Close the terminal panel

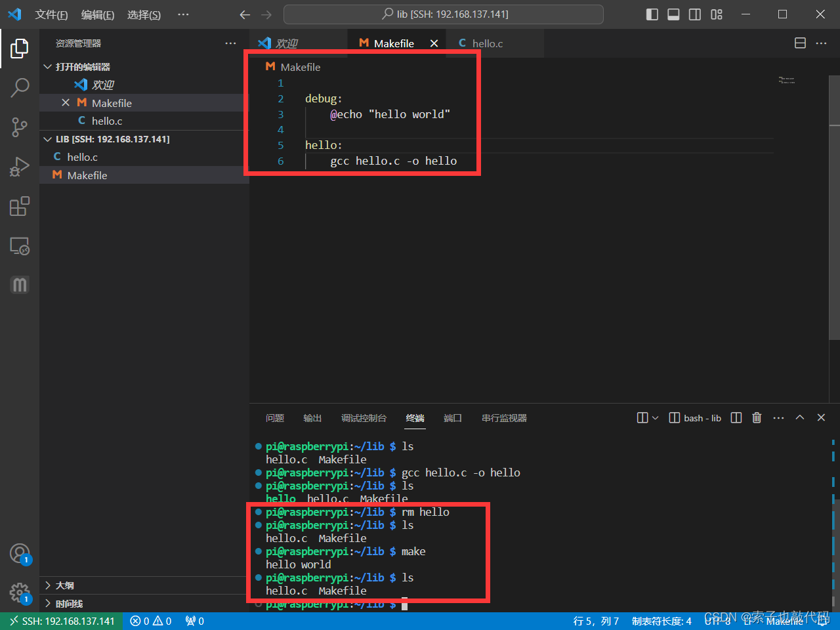(821, 418)
